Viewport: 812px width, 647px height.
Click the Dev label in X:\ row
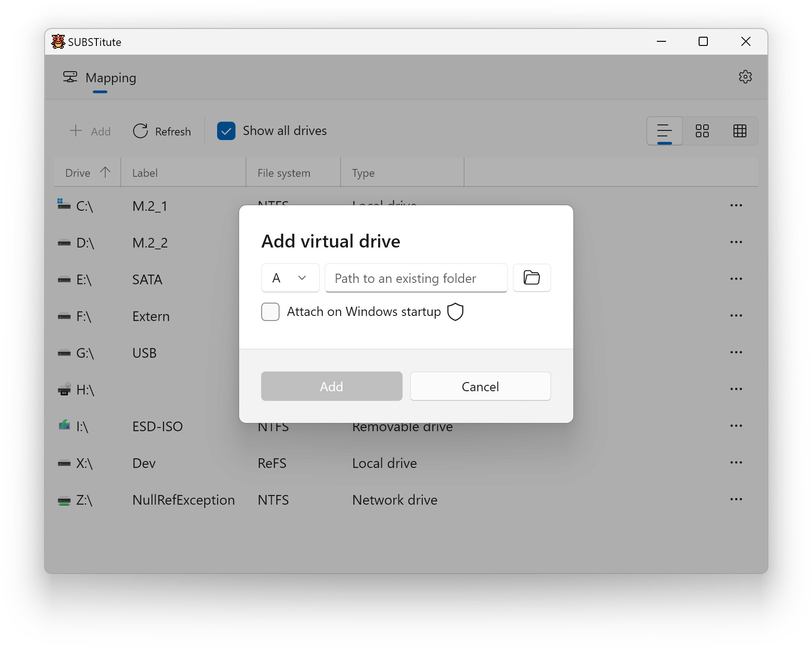coord(144,463)
